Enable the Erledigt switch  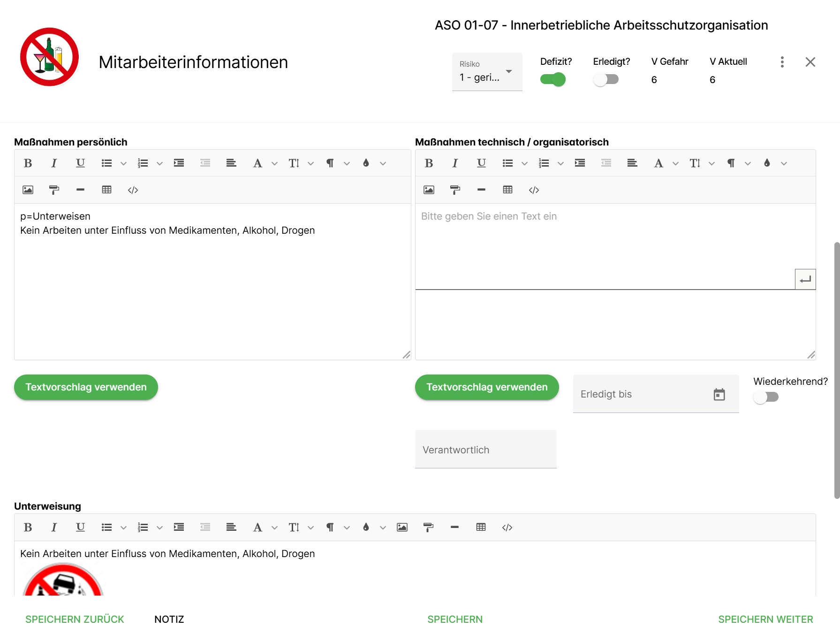click(605, 79)
